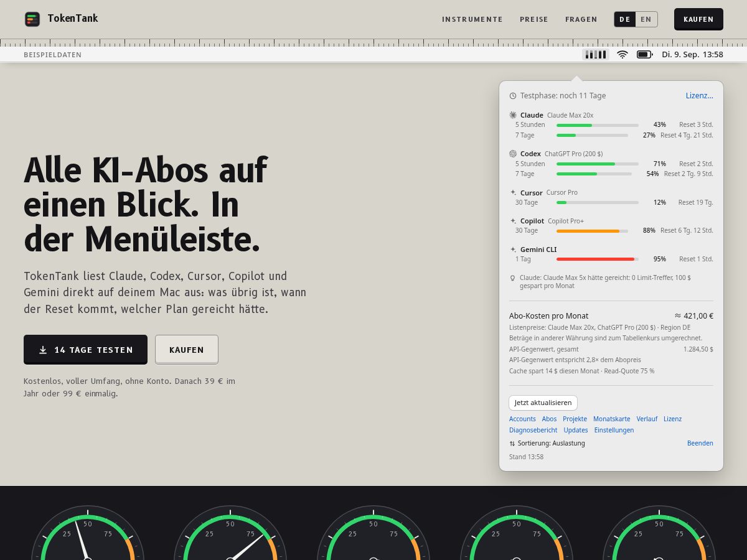
Task: Click the Reset 19 Tg. text
Action: pos(696,202)
